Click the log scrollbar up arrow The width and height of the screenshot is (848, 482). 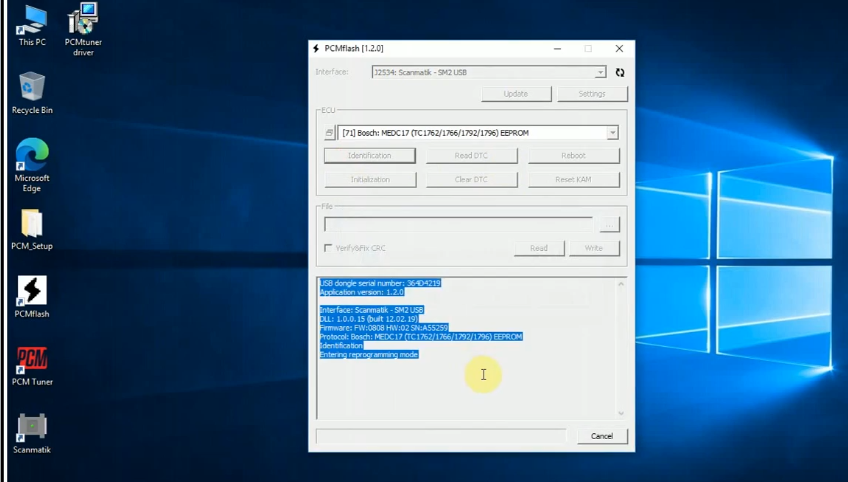click(x=621, y=284)
